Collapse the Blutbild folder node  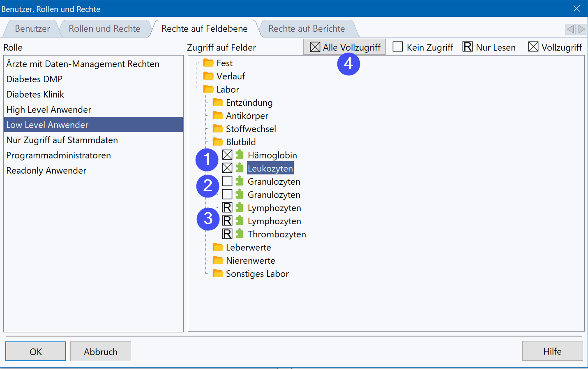pos(218,142)
